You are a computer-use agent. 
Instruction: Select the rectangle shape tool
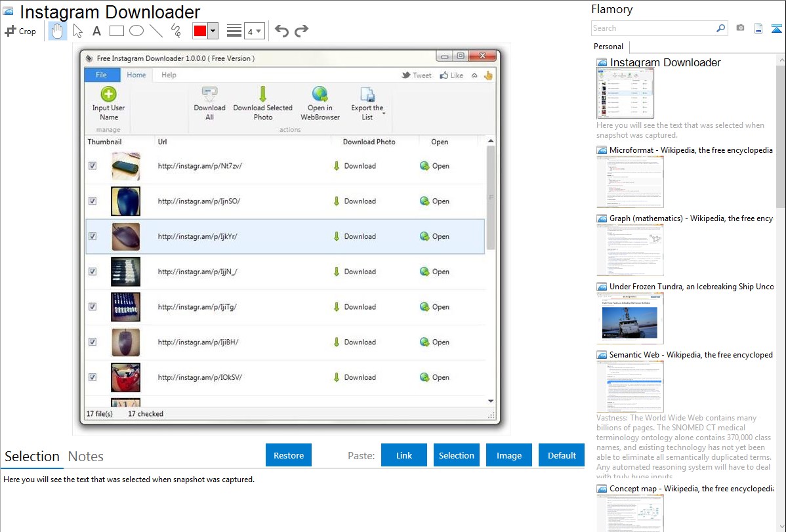click(116, 31)
